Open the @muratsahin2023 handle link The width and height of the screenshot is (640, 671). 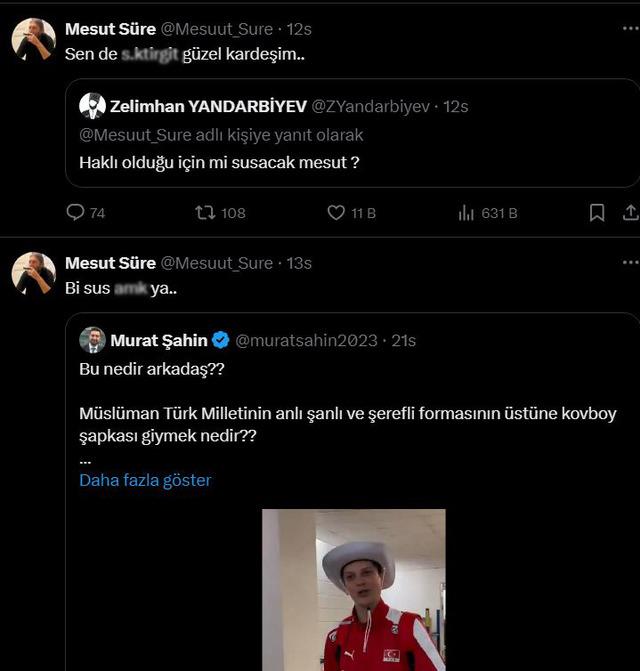tap(306, 340)
